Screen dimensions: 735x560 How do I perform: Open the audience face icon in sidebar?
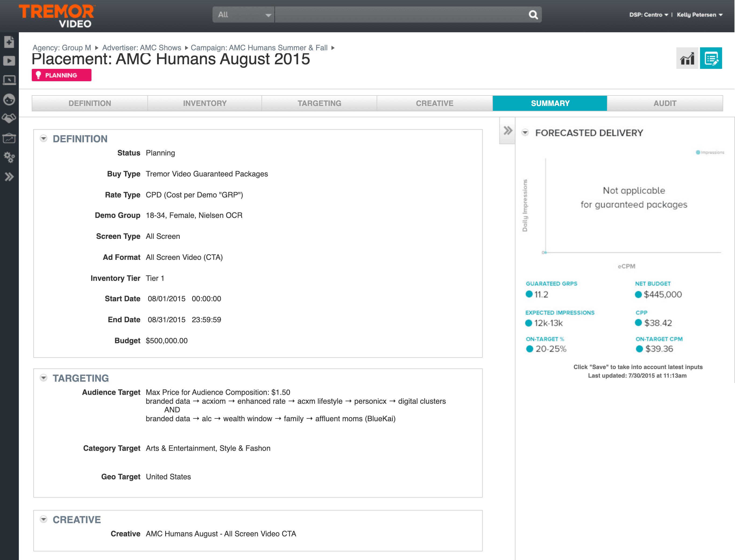pyautogui.click(x=9, y=99)
